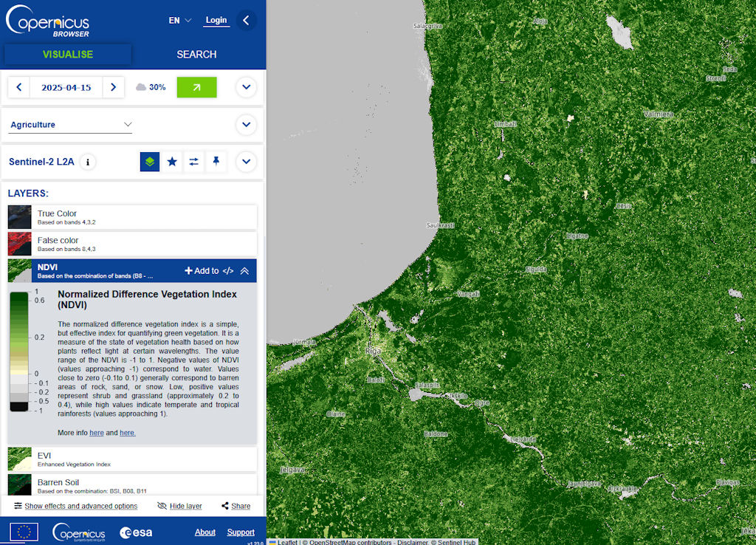Click the star favorites icon

(172, 162)
